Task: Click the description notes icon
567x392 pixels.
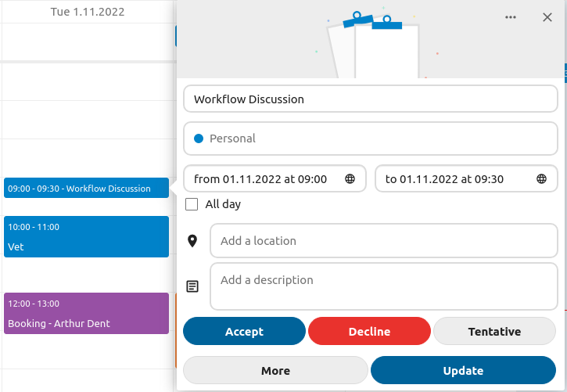Action: click(x=192, y=286)
